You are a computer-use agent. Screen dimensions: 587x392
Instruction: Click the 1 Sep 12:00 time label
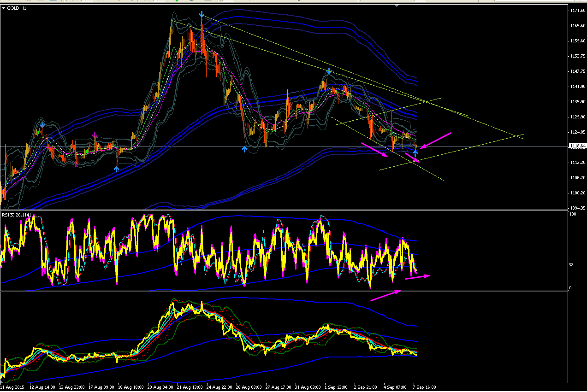click(x=336, y=388)
